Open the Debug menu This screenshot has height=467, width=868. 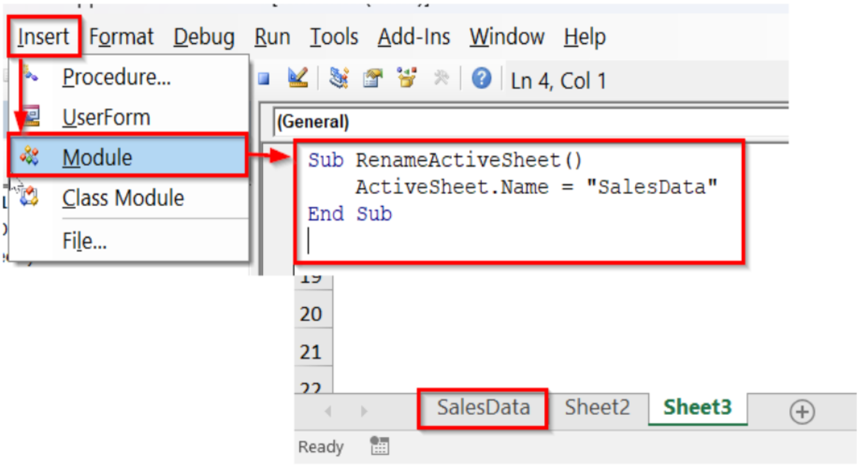click(204, 36)
